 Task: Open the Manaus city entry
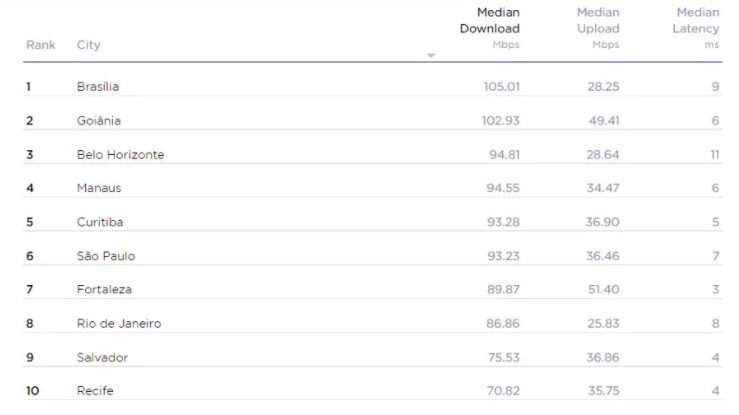click(99, 188)
